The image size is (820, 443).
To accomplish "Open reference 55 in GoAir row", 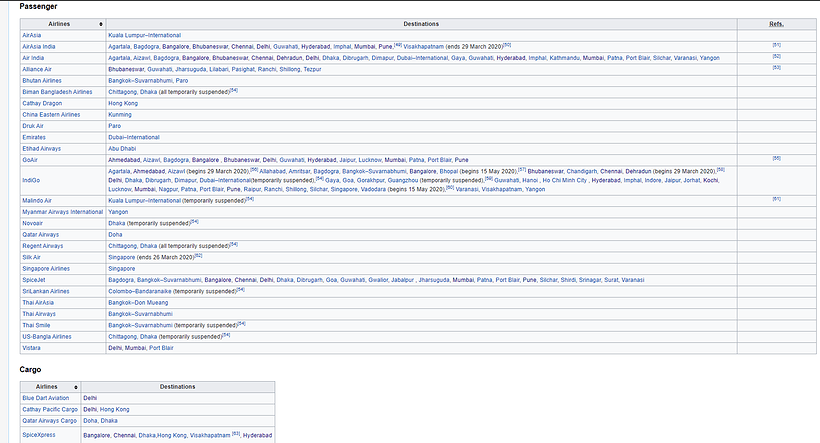I will pyautogui.click(x=777, y=158).
